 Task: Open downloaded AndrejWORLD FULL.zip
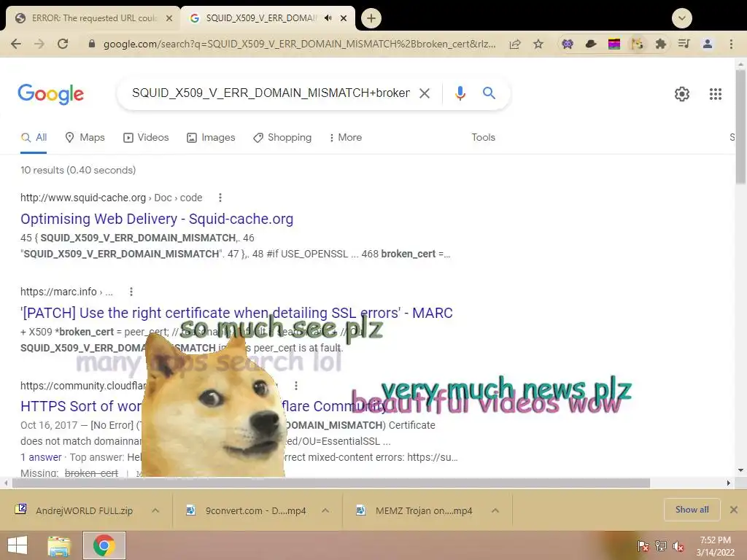[x=76, y=510]
